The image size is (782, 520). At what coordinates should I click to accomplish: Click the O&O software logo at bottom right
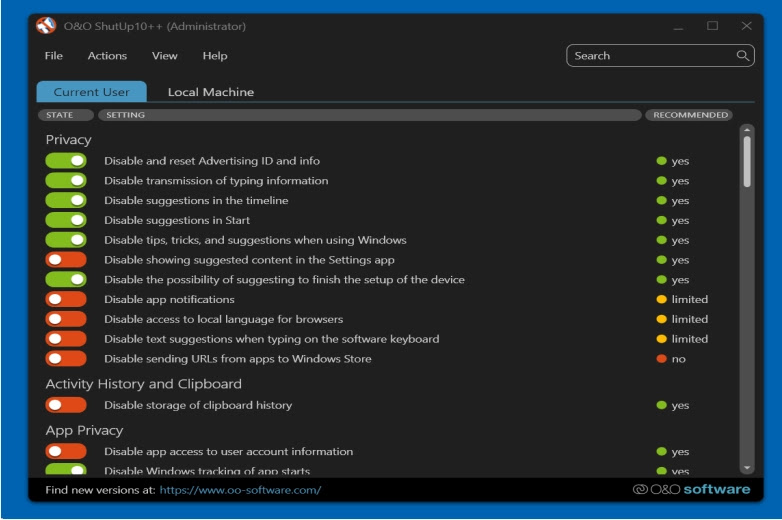tap(691, 490)
